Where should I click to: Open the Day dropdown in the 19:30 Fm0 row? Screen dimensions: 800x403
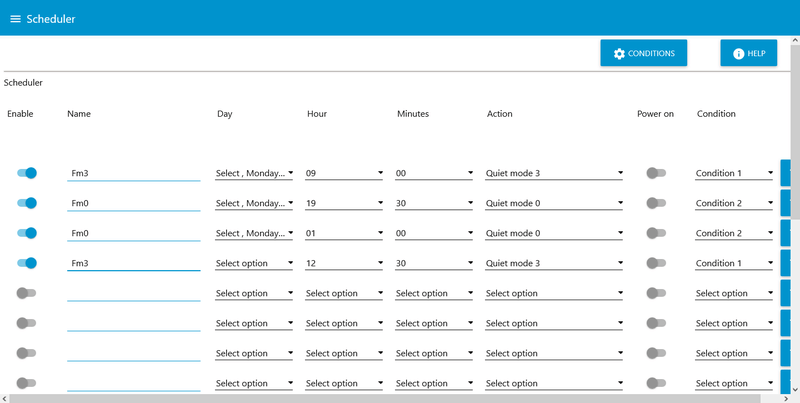click(254, 204)
